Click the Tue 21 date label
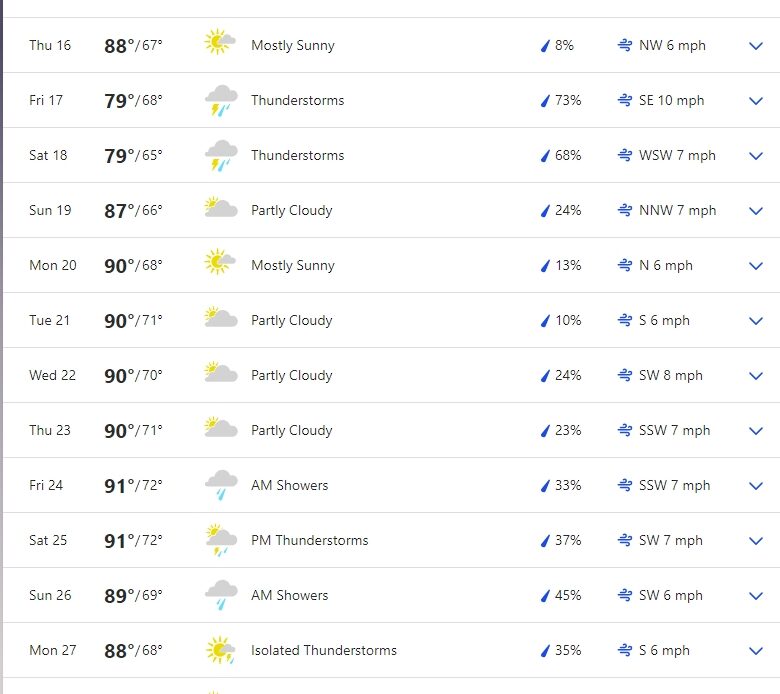780x694 pixels. click(47, 320)
